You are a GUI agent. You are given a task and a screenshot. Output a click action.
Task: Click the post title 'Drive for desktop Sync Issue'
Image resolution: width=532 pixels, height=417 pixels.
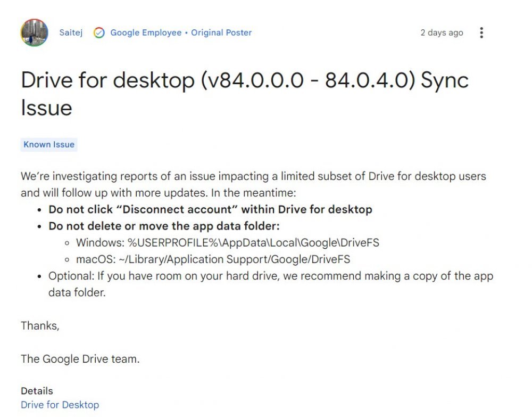[244, 94]
